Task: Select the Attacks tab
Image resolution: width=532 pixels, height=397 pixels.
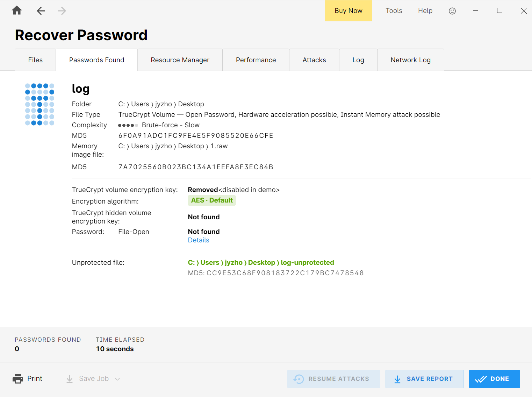Action: [x=314, y=60]
